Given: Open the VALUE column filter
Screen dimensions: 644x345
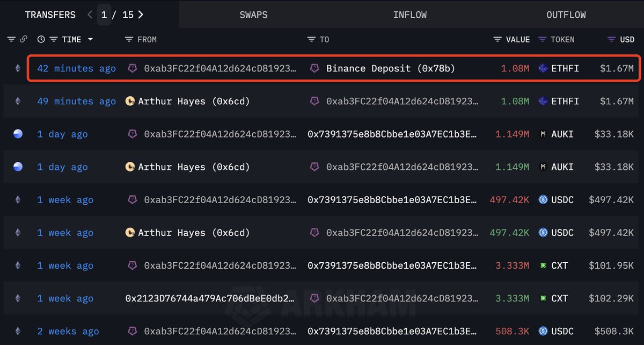Looking at the screenshot, I should point(498,39).
